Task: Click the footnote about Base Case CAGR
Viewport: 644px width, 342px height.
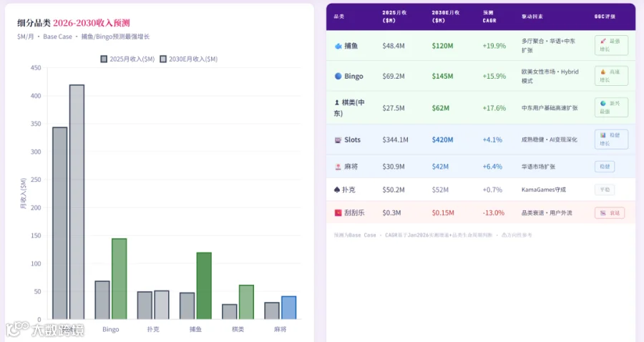Action: [x=433, y=235]
